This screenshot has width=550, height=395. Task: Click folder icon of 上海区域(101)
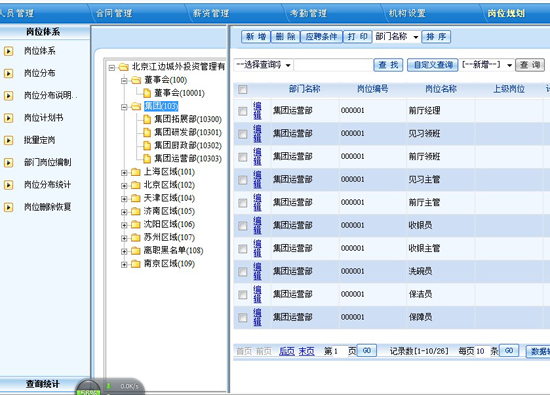click(136, 172)
